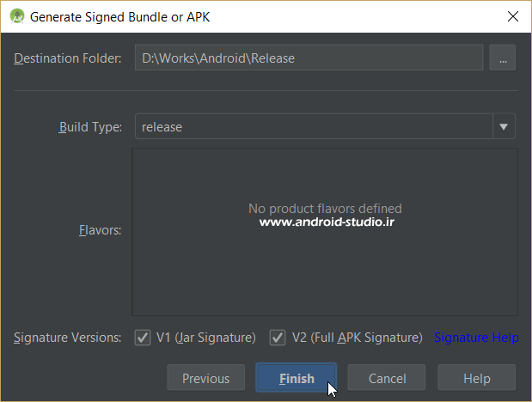Click inside the empty Flavors list

(325, 266)
